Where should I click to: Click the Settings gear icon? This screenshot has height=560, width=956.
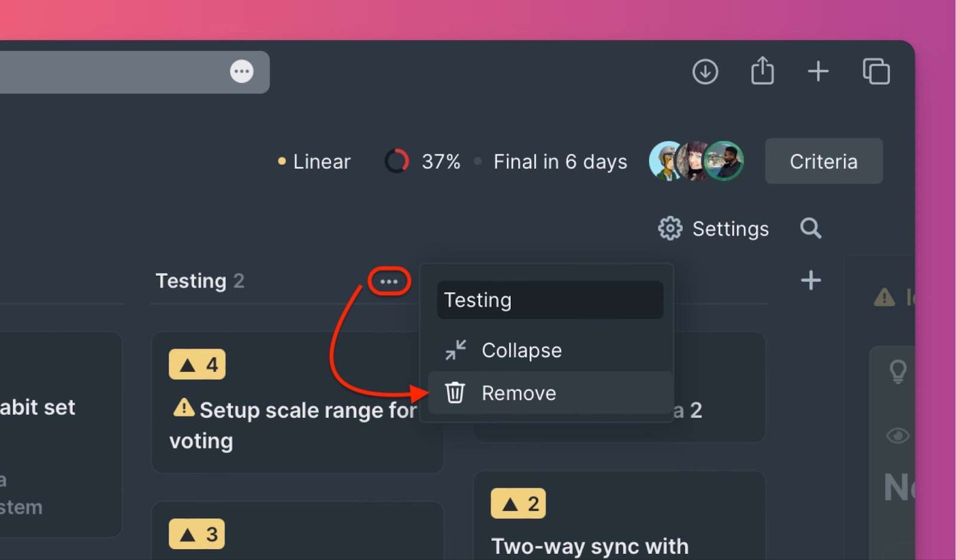(x=670, y=228)
